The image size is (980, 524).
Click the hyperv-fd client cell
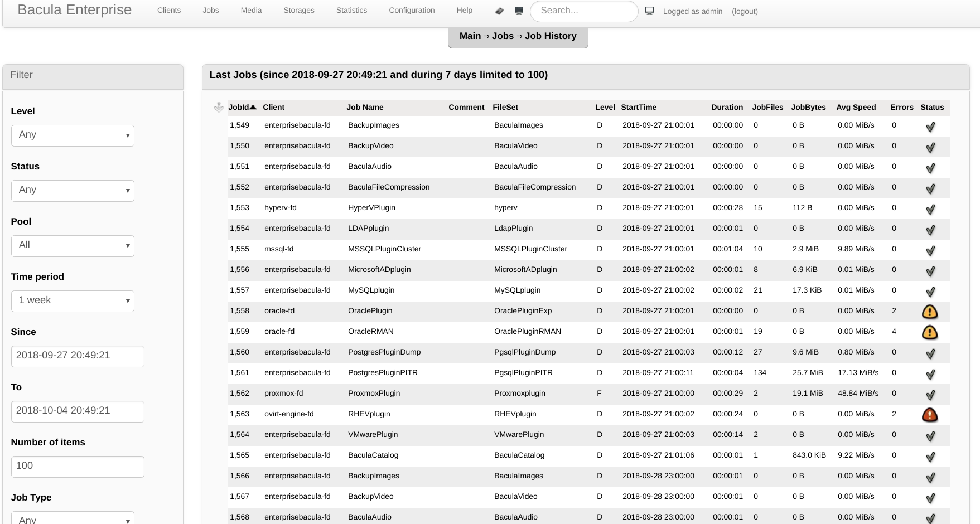[x=281, y=207]
